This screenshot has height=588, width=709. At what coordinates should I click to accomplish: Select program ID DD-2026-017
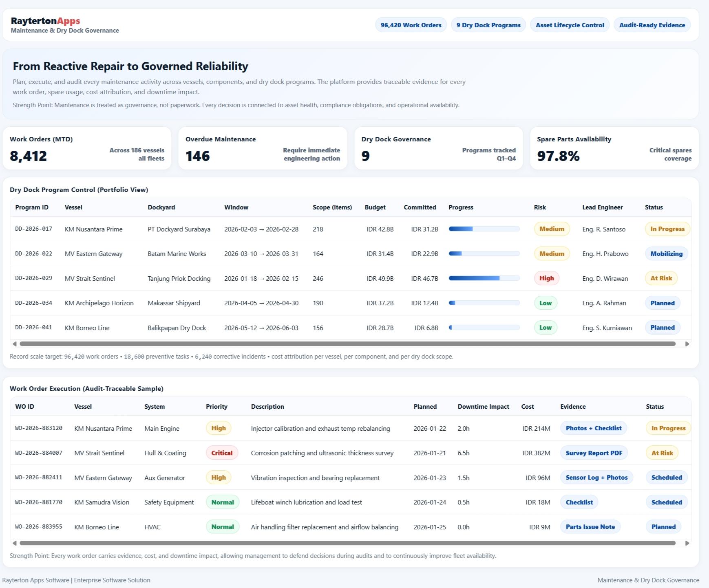33,229
